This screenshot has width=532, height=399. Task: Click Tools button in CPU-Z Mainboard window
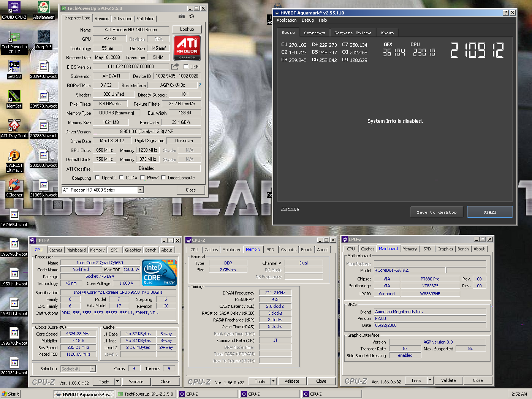(x=416, y=380)
